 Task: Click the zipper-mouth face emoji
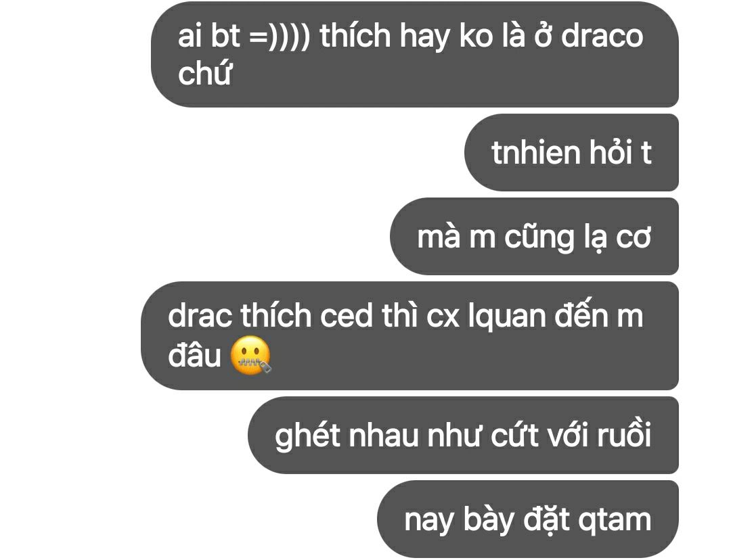tap(251, 356)
